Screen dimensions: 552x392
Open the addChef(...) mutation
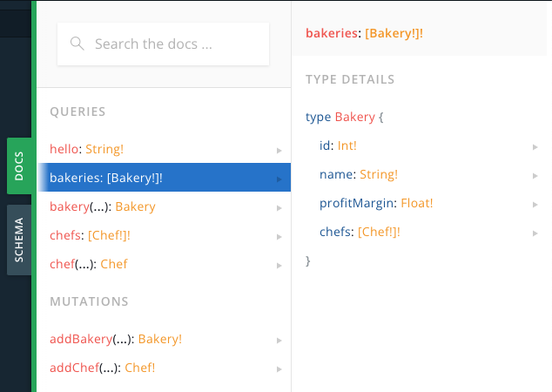click(164, 368)
